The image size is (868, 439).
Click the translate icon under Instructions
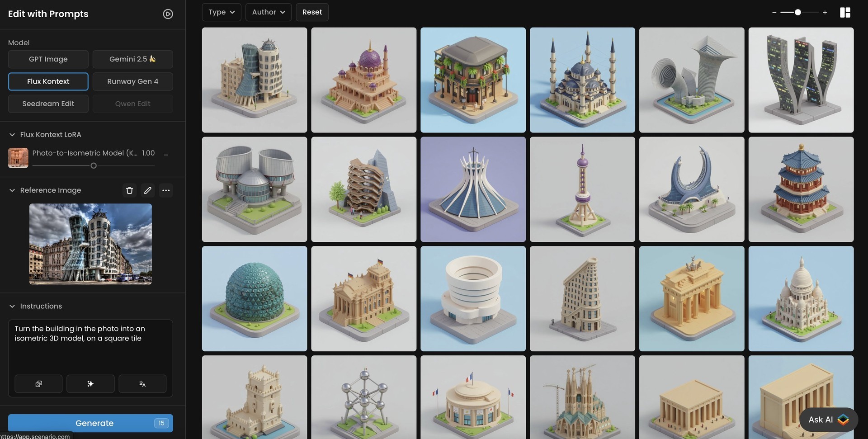tap(142, 383)
